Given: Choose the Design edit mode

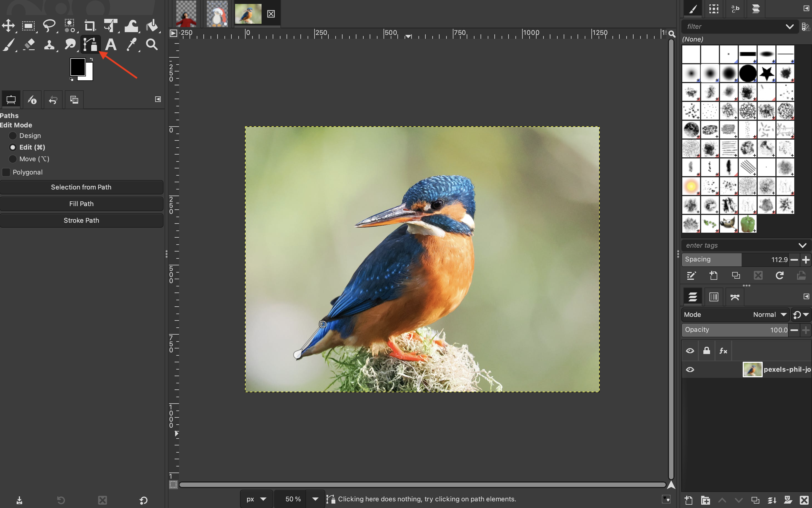Looking at the screenshot, I should point(13,136).
